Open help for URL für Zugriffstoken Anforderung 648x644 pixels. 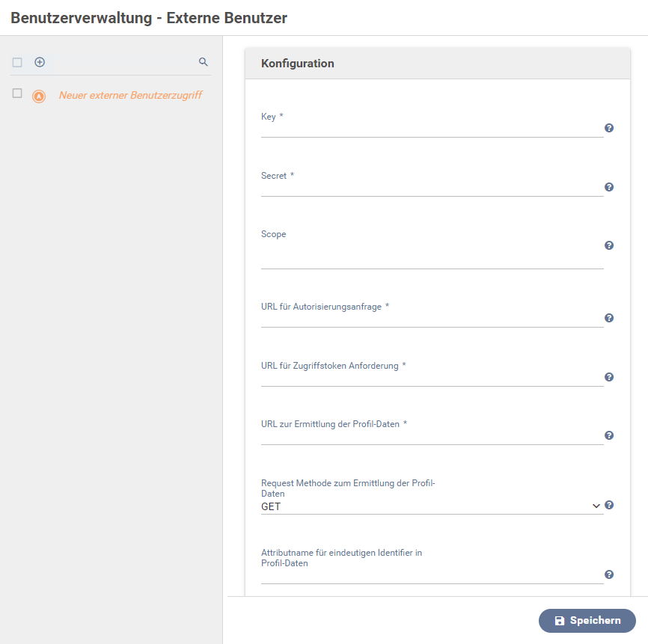[609, 377]
